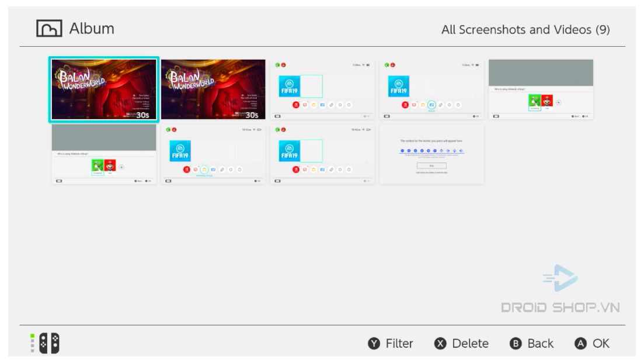Viewport: 644px width, 363px height.
Task: Select the unhighlighted Balan Wonderworld 30s video
Action: point(213,89)
